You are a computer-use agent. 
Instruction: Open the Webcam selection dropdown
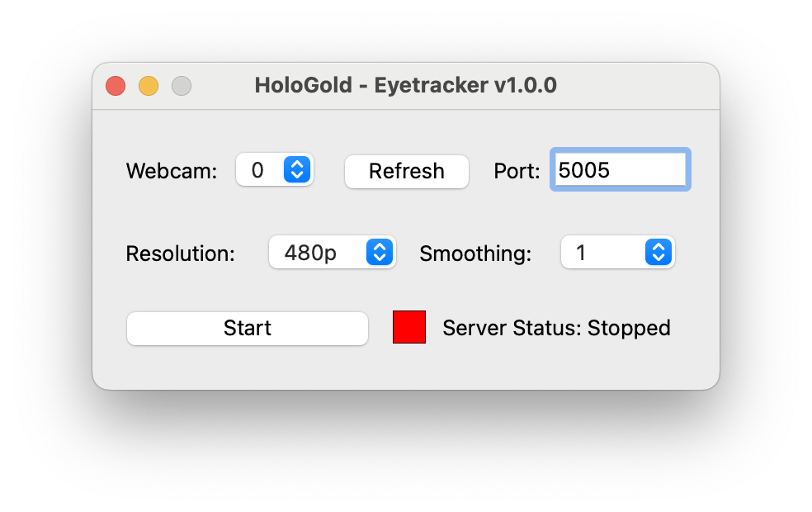[274, 170]
